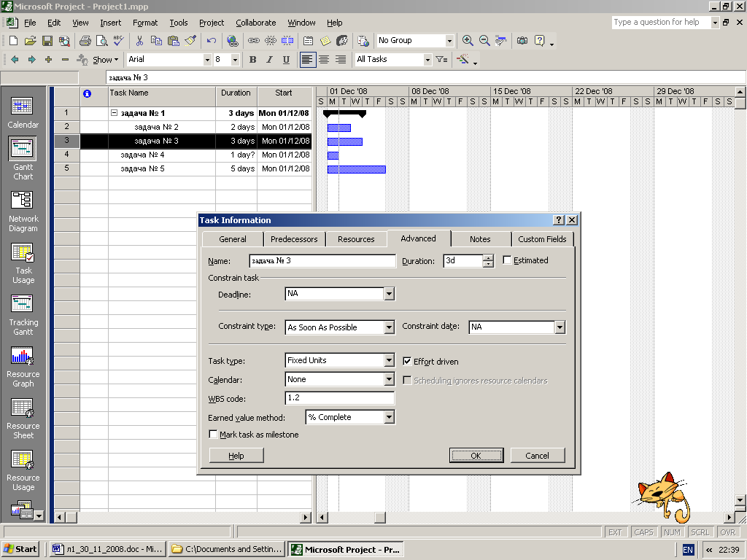747x560 pixels.
Task: Click the task table scroll right arrow
Action: tap(306, 517)
